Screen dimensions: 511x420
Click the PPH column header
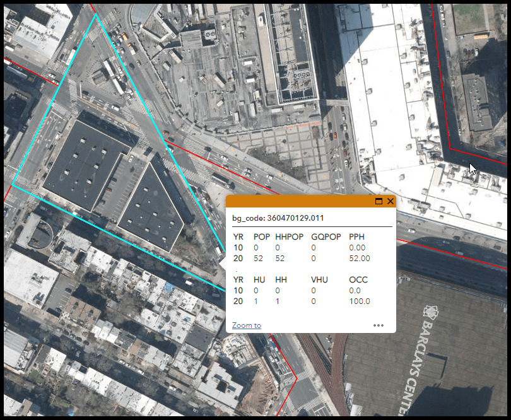point(356,237)
